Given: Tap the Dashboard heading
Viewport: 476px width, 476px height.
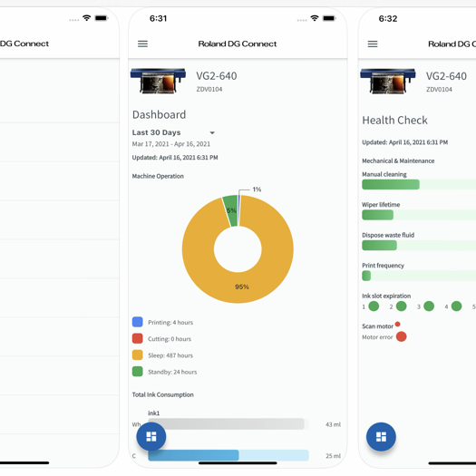Looking at the screenshot, I should 159,115.
